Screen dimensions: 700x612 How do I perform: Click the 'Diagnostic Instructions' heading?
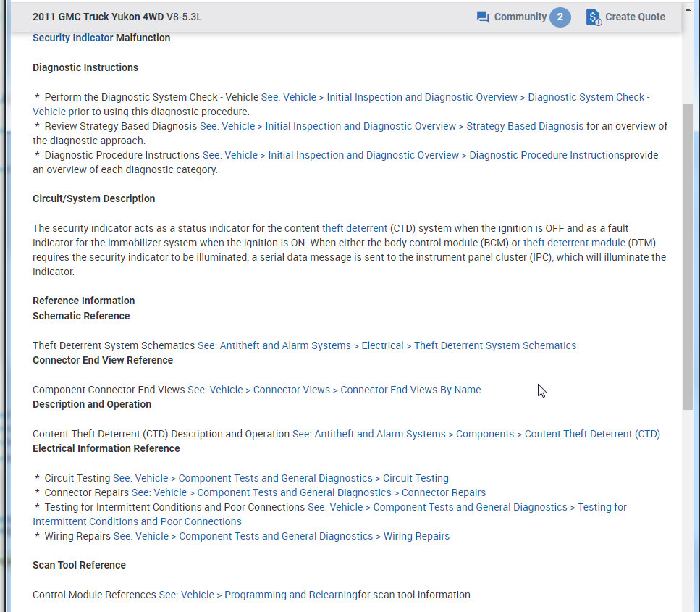85,67
